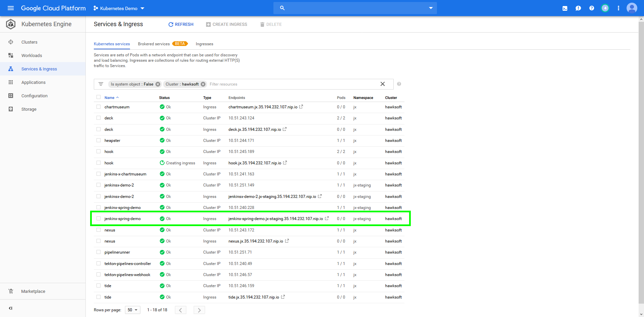This screenshot has height=317, width=644.
Task: Clear all filters with the X icon
Action: point(382,84)
